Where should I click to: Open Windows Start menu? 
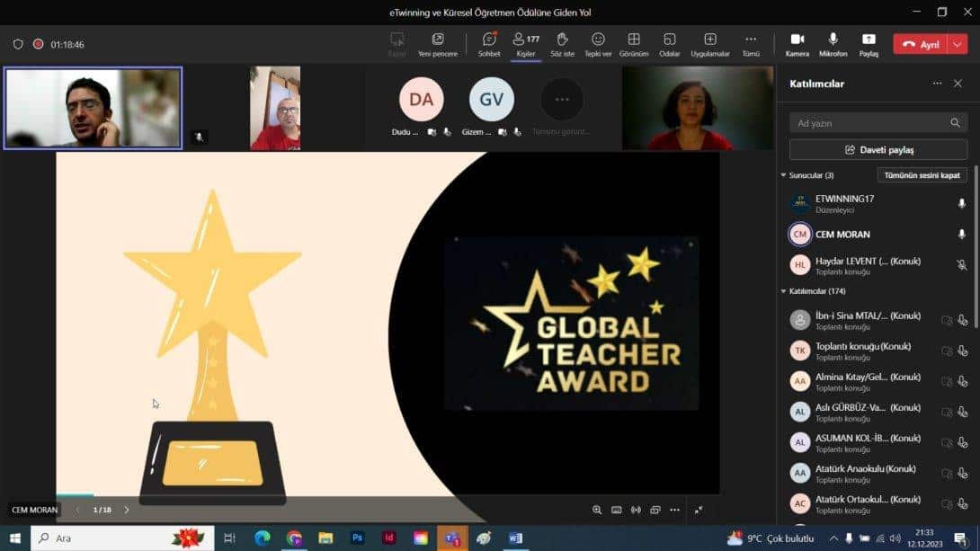point(15,538)
